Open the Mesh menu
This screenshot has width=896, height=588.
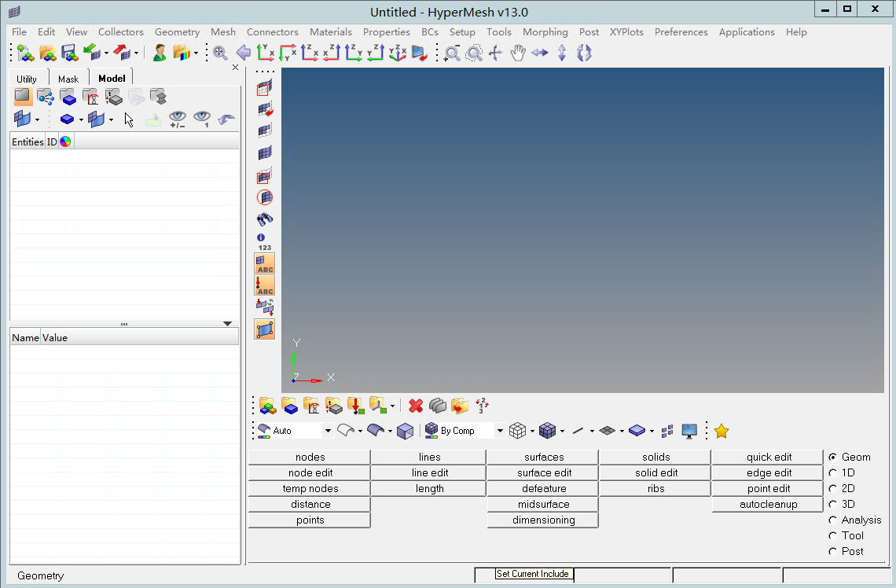pyautogui.click(x=223, y=32)
